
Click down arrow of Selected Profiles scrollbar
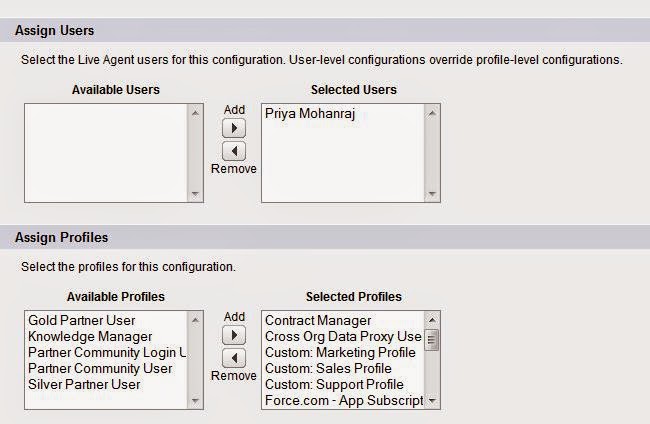point(432,401)
